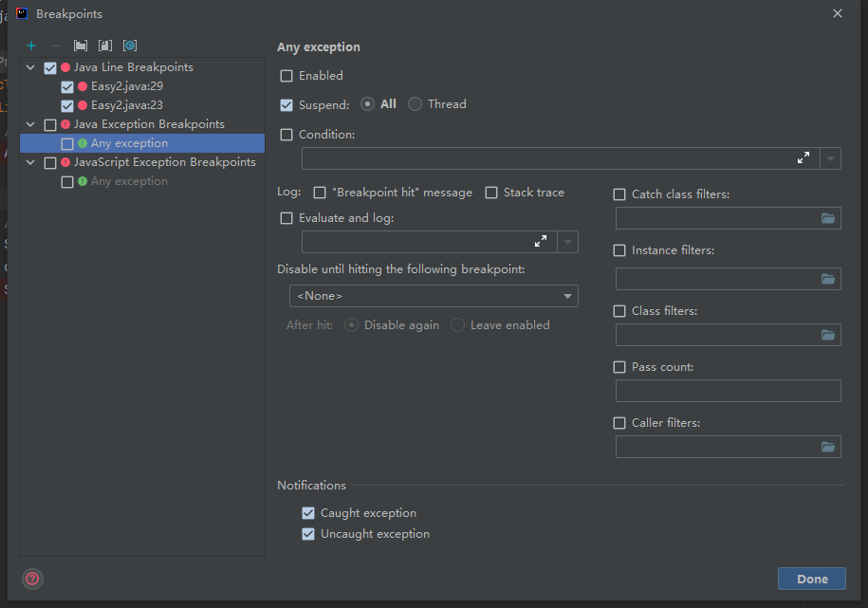This screenshot has width=868, height=608.
Task: Click JavaScript Exception Breakpoints lightning icon
Action: click(x=65, y=162)
